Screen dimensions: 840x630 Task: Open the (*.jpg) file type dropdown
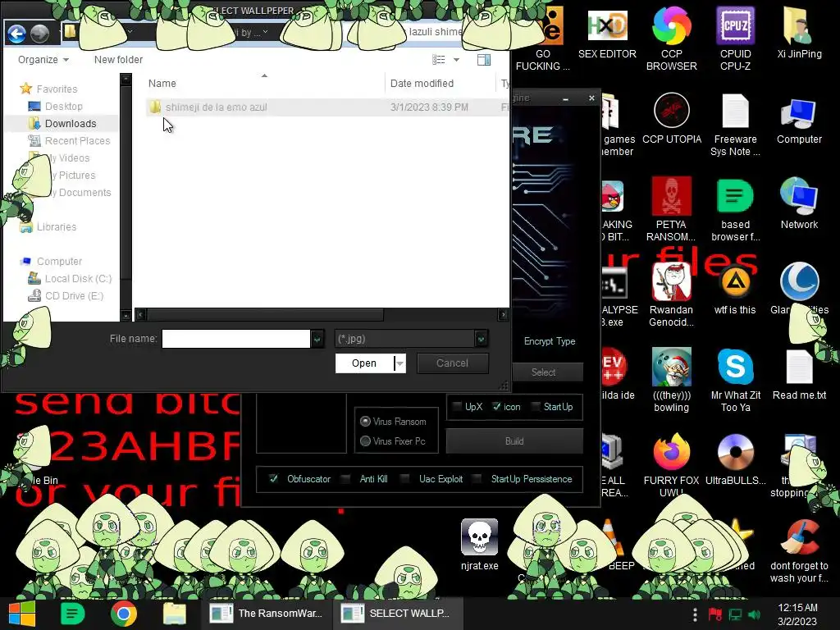coord(481,339)
